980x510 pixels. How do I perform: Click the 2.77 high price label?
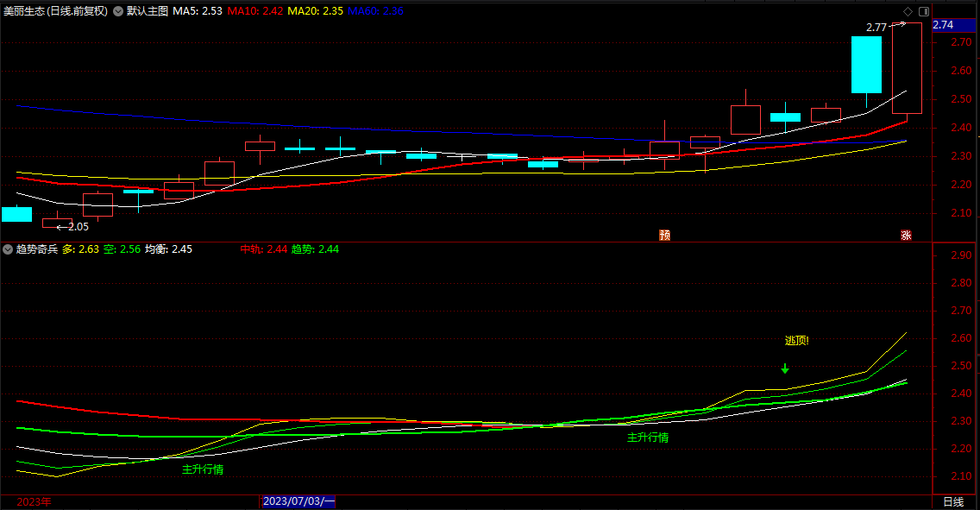(x=876, y=28)
